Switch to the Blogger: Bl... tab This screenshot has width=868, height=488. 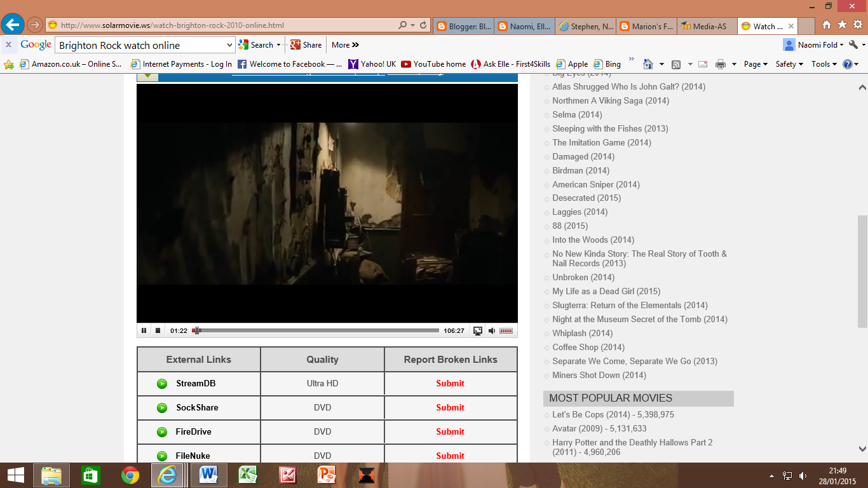463,26
